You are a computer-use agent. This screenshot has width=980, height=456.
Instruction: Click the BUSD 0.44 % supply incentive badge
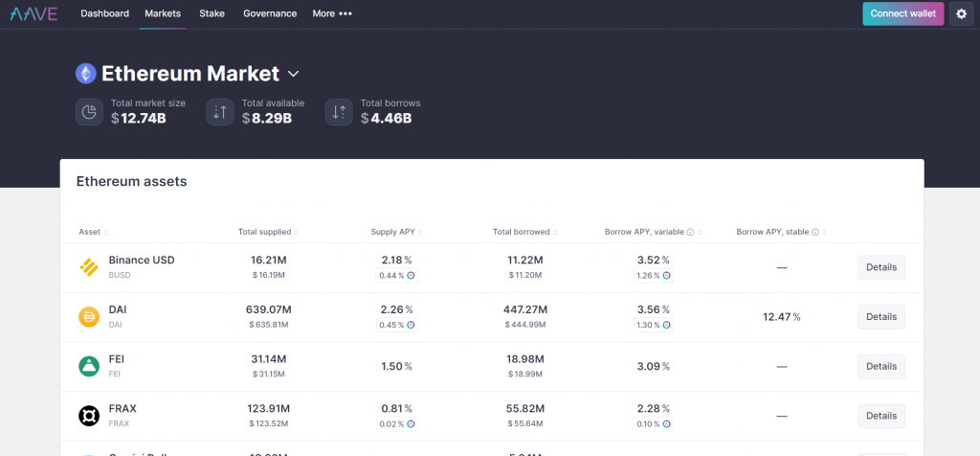click(x=397, y=275)
